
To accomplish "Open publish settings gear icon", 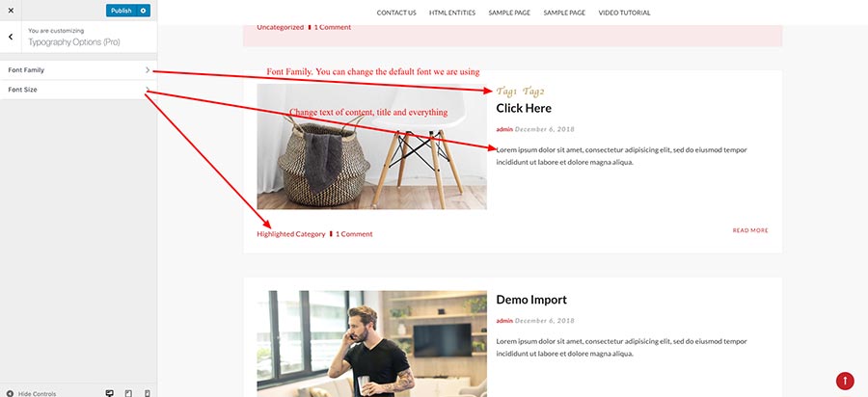I will point(144,11).
